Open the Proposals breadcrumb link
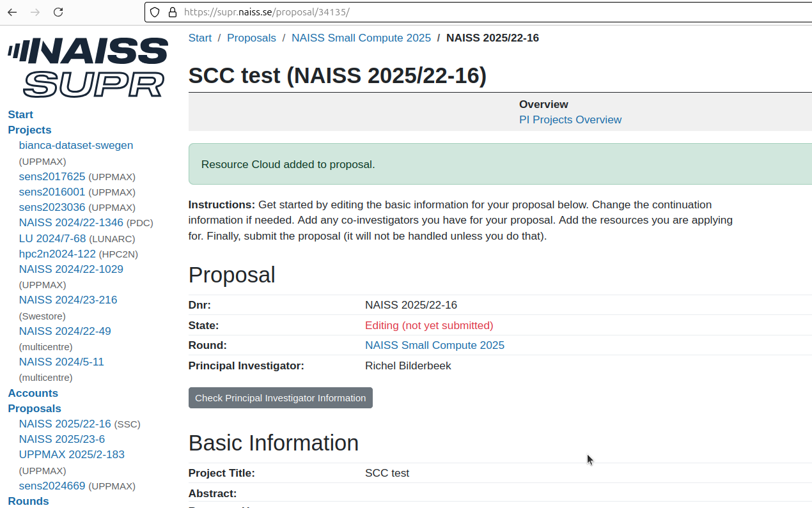The image size is (812, 508). (x=251, y=38)
